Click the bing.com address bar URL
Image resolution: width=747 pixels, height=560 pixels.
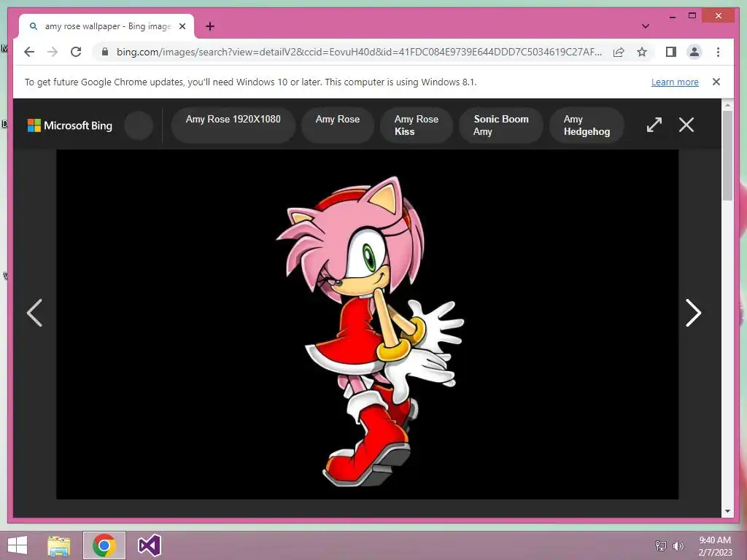pos(359,52)
